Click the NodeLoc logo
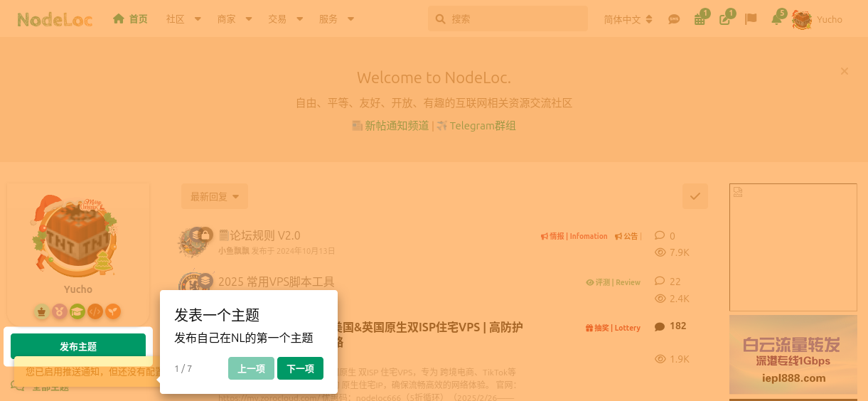The width and height of the screenshot is (868, 401). (55, 19)
